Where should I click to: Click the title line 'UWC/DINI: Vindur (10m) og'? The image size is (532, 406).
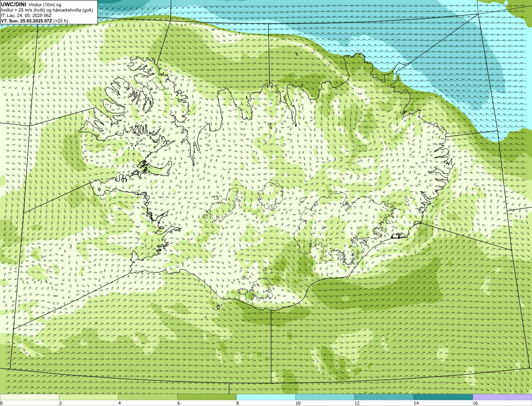tap(31, 5)
